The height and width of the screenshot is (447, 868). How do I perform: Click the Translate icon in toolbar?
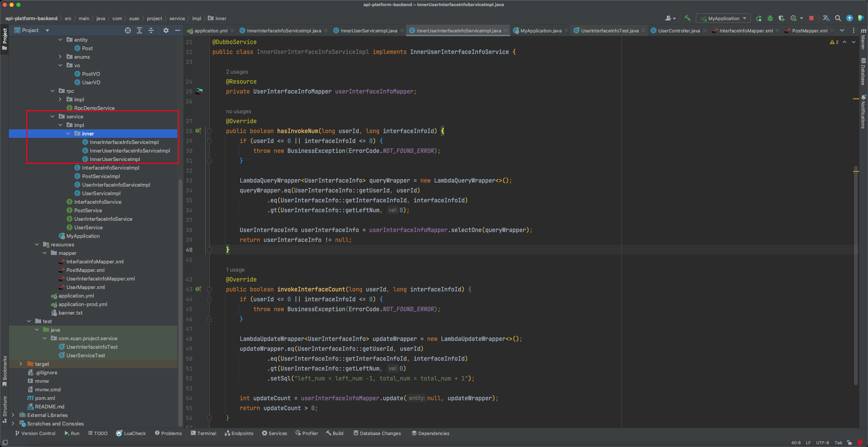826,18
